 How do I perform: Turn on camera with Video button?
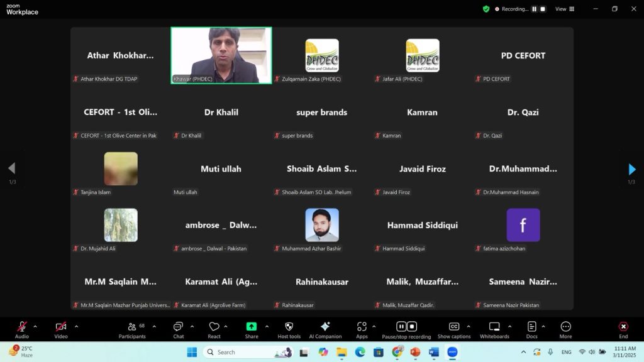61,329
